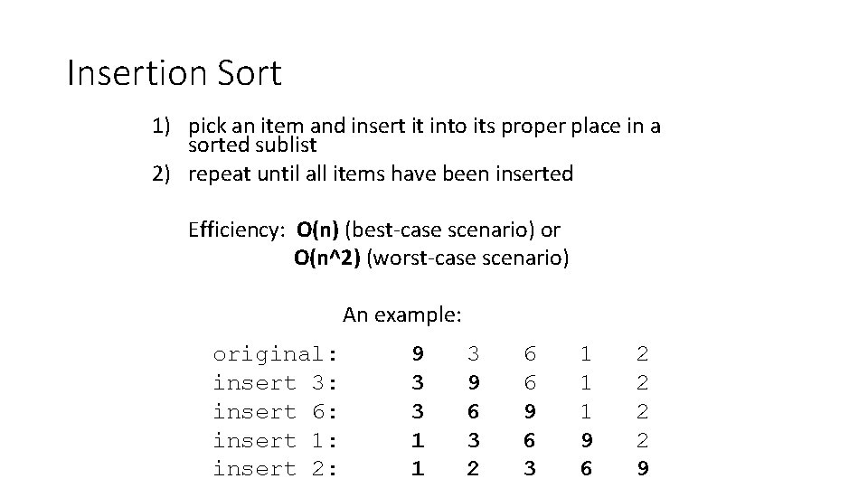The width and height of the screenshot is (868, 488).
Task: Click the 'insert 2:' row label
Action: pos(275,468)
